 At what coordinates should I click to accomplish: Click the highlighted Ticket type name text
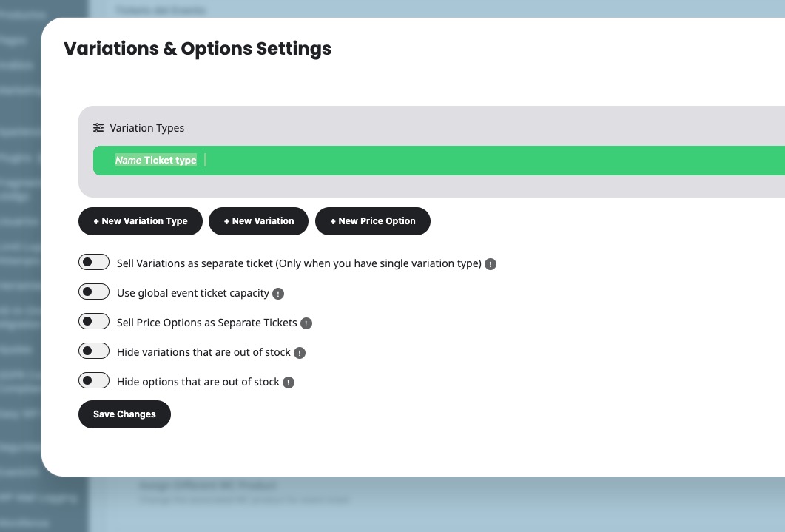(170, 161)
